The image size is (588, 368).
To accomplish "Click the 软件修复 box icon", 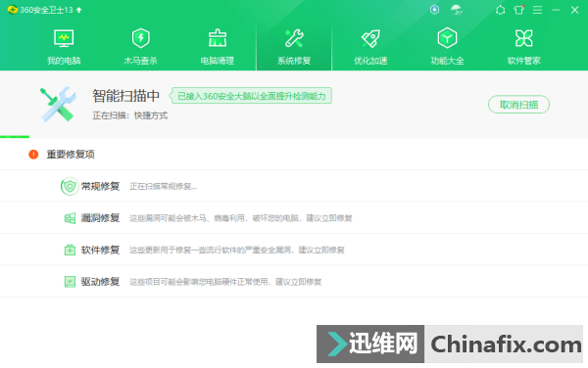I will [x=70, y=250].
